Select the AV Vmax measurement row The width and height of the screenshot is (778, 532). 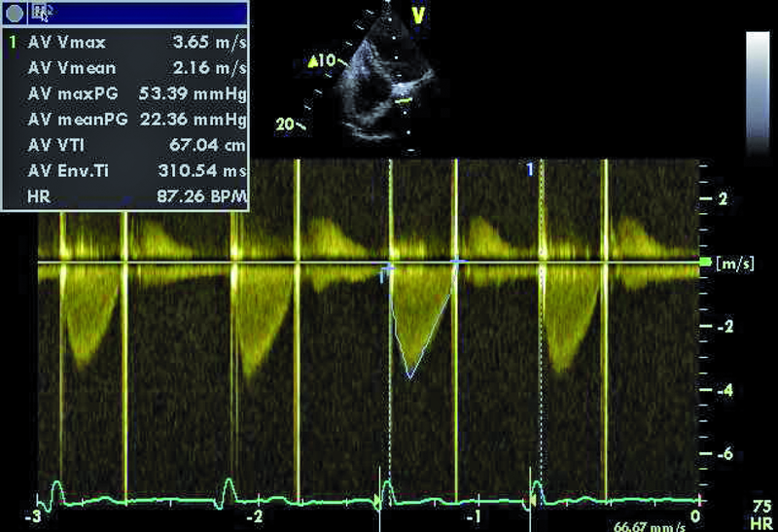pos(126,44)
